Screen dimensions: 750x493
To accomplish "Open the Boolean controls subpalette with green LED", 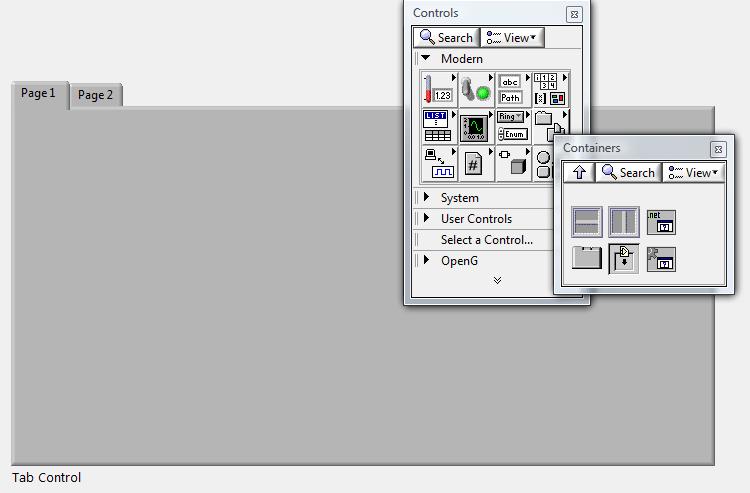I will tap(474, 90).
